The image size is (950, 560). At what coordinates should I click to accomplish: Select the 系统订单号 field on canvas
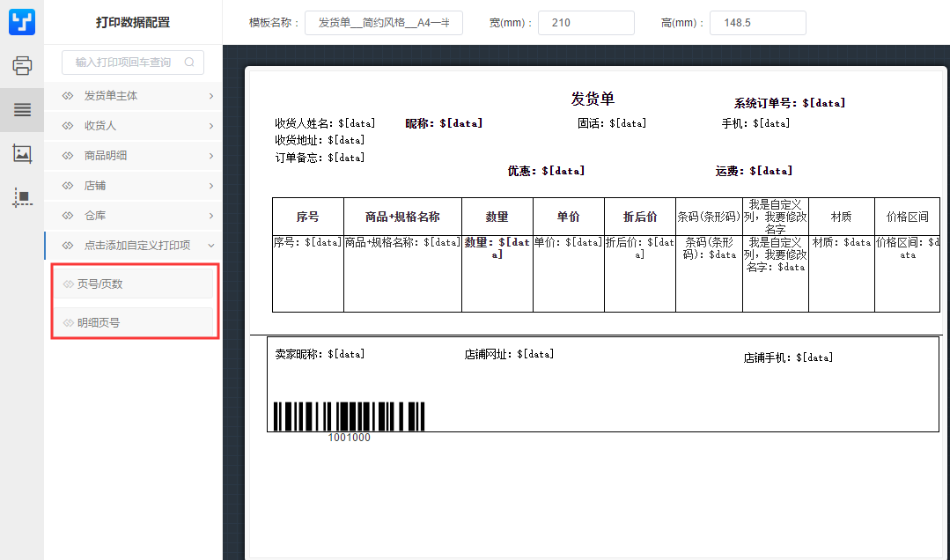click(790, 103)
